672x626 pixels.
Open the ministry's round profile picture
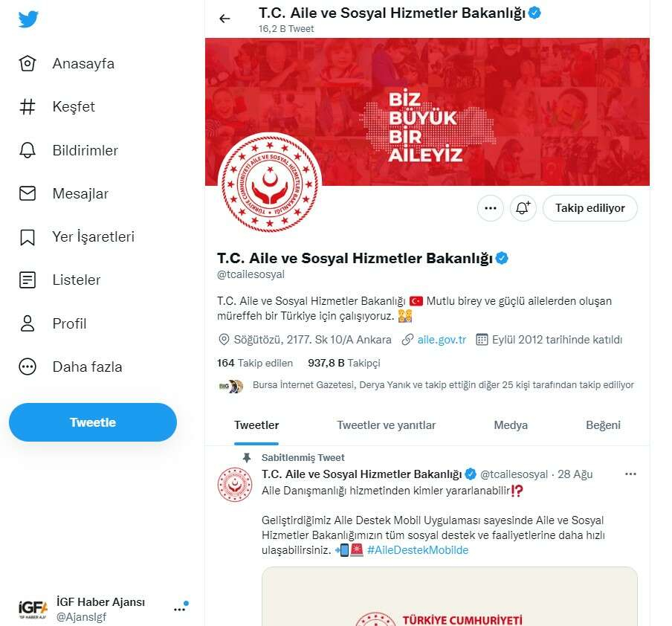click(x=270, y=184)
